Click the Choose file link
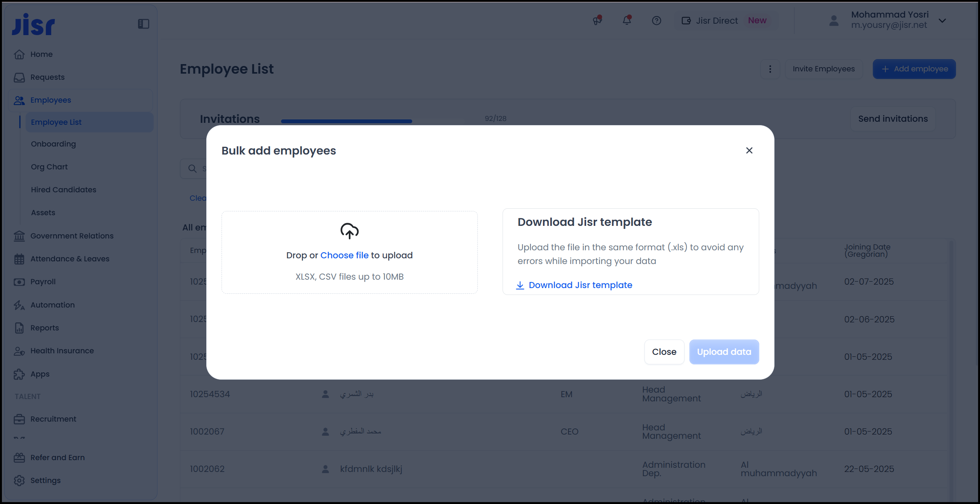Screen dimensions: 980x504 coord(344,255)
